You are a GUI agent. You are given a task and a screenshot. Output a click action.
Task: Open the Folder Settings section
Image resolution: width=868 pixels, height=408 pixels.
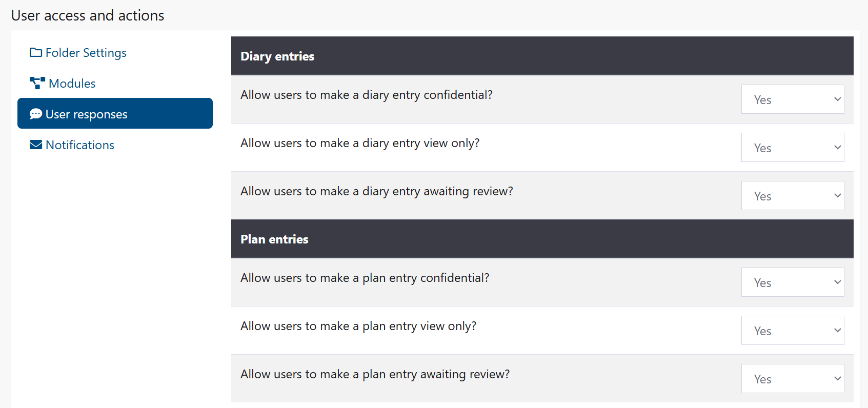click(86, 52)
